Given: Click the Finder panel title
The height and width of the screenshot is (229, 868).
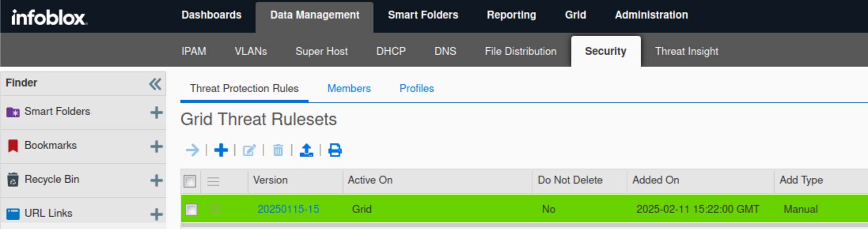Looking at the screenshot, I should click(x=21, y=83).
